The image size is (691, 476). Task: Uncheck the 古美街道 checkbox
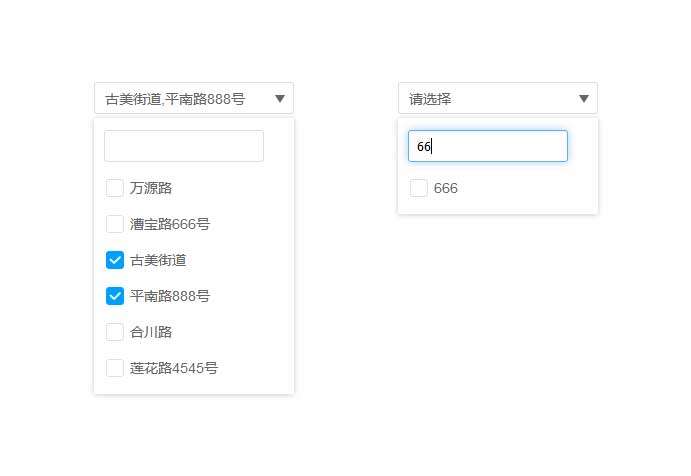click(115, 260)
